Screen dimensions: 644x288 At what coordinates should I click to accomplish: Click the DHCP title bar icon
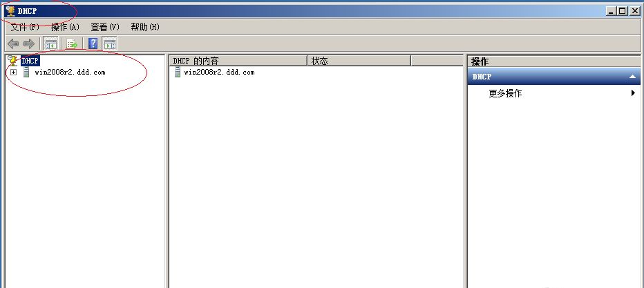pos(10,11)
